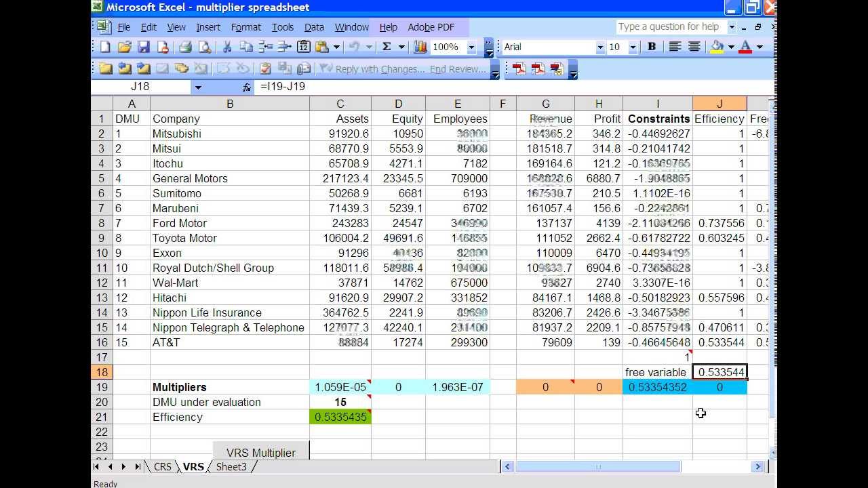Screen dimensions: 868x488
Task: Click the Convert to Adobe PDF icon
Action: click(519, 68)
